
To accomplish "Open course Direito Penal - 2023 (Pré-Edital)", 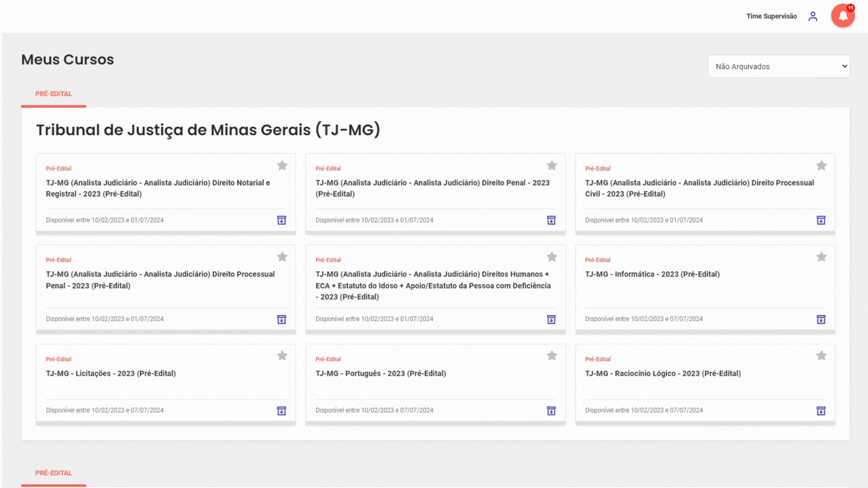I will coord(432,188).
